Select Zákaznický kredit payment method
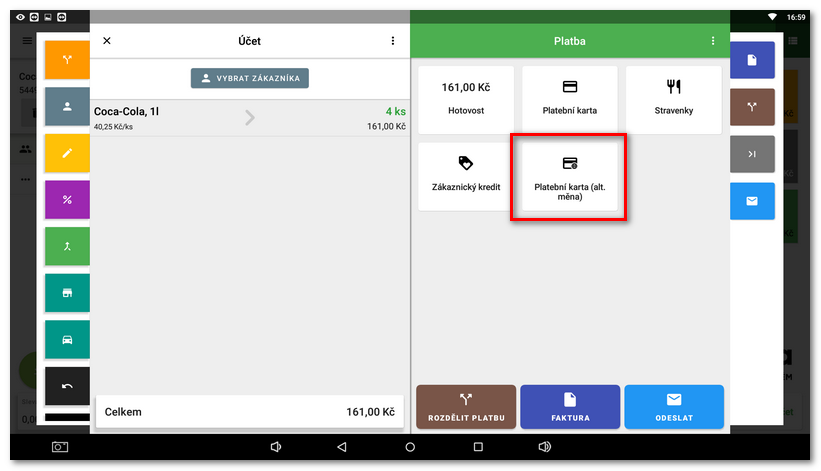 (466, 176)
